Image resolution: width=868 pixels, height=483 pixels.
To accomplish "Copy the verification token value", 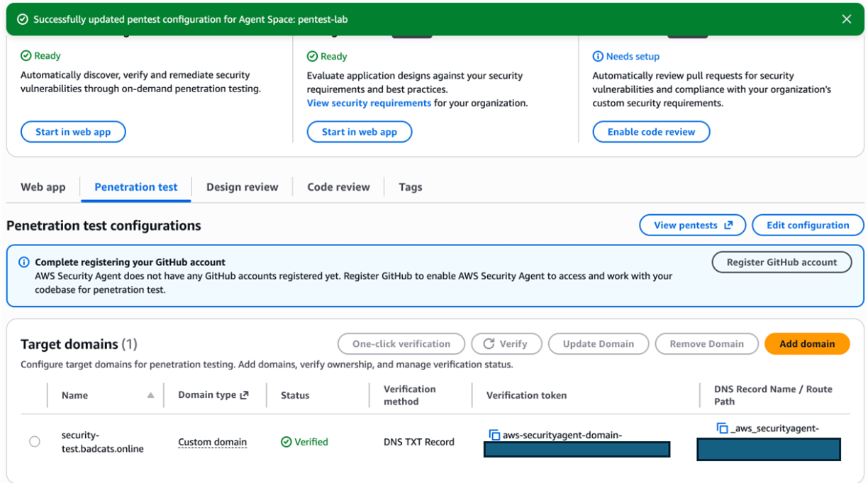I will click(494, 435).
